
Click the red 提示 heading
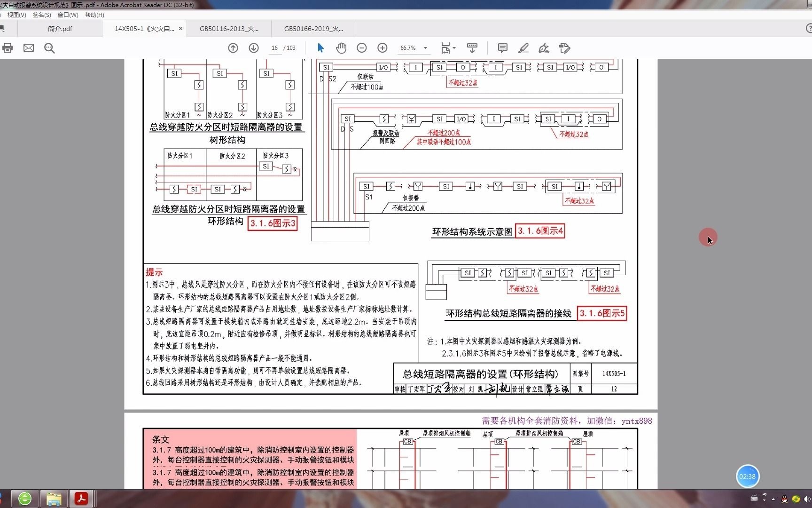coord(154,272)
